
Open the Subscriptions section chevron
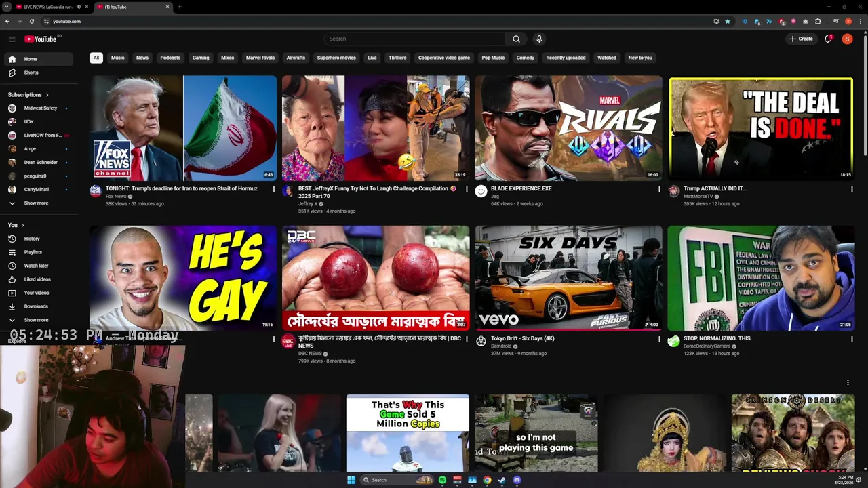[x=47, y=95]
